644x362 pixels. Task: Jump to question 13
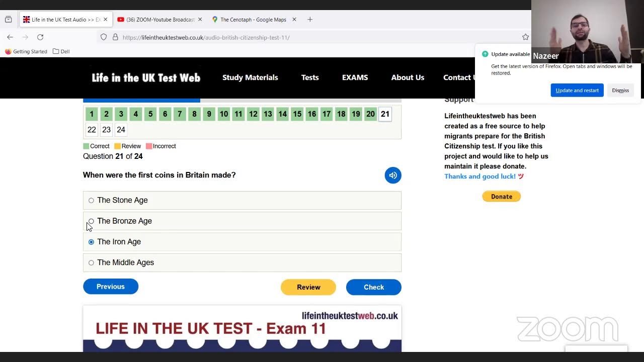pyautogui.click(x=268, y=114)
